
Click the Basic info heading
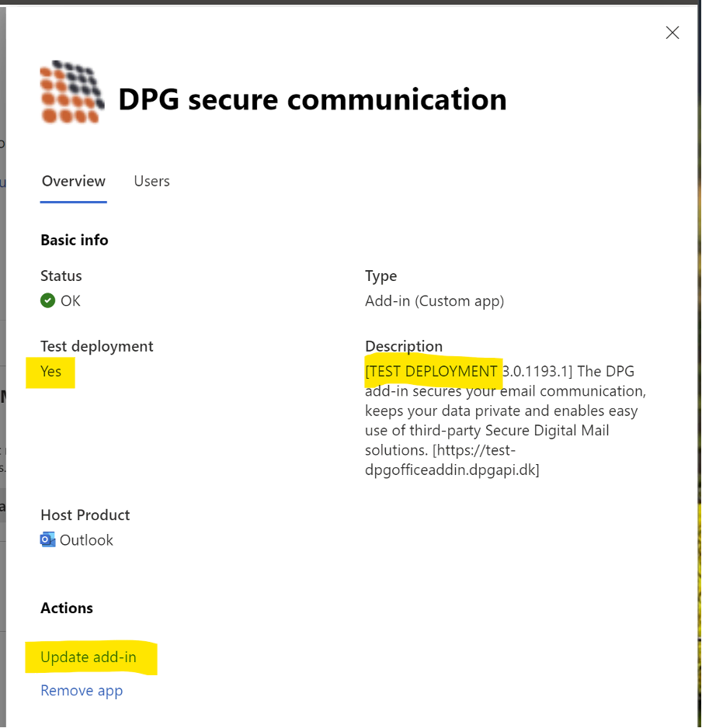[x=75, y=240]
